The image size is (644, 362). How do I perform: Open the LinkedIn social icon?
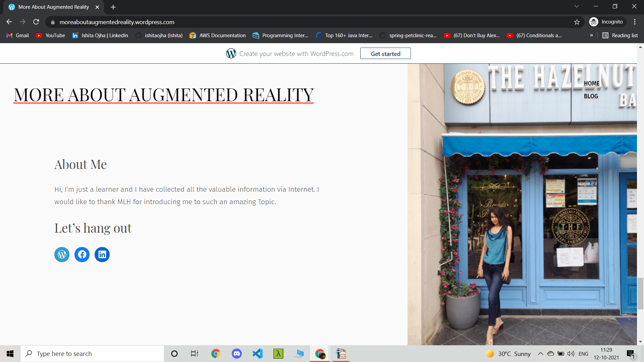[x=102, y=254]
